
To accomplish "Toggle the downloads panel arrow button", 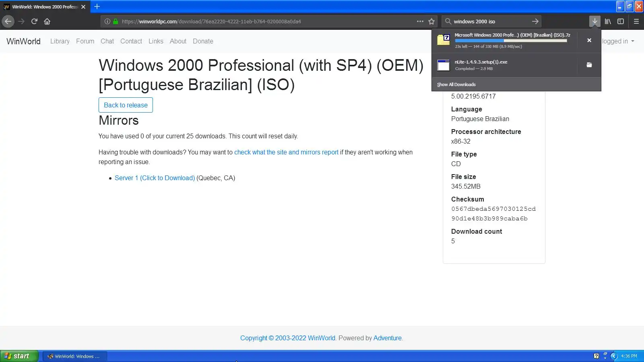I will [x=594, y=21].
